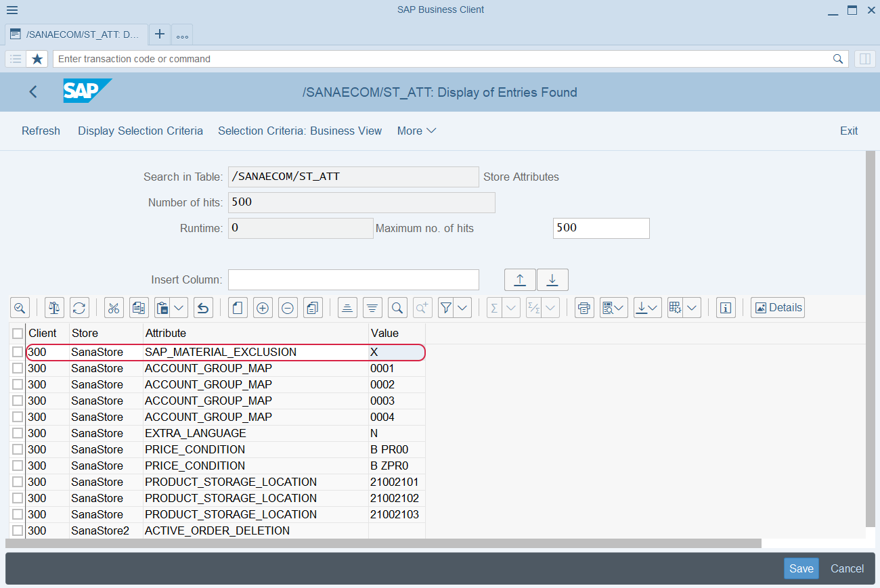Check the SAP_MATERIAL_EXCLUSION row checkbox

click(18, 352)
